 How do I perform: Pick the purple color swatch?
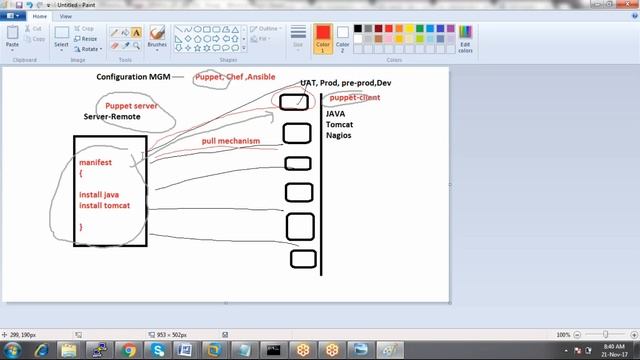point(451,28)
